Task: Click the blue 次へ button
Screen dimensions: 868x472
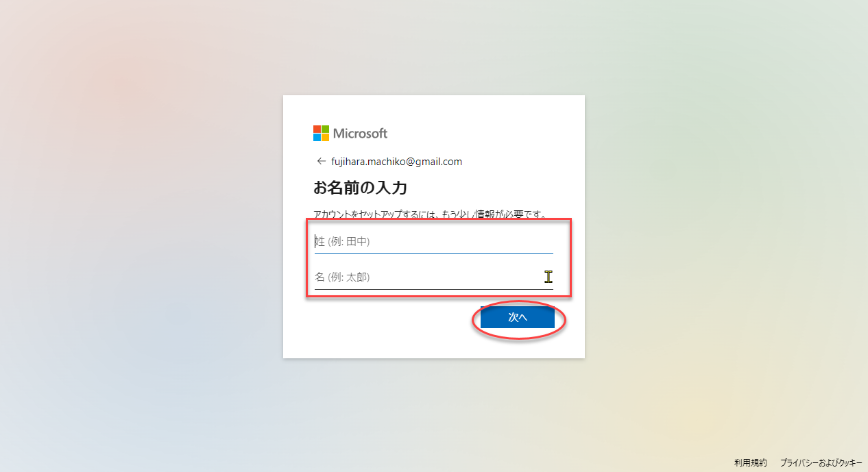Action: 518,317
